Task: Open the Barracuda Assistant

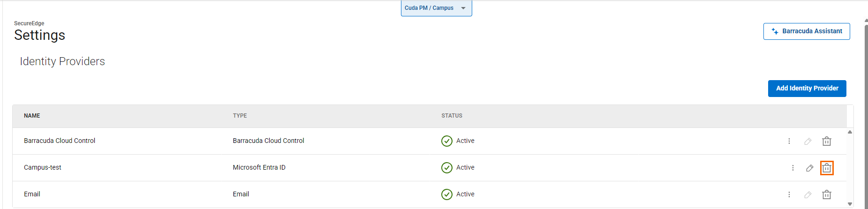Action: coord(807,31)
